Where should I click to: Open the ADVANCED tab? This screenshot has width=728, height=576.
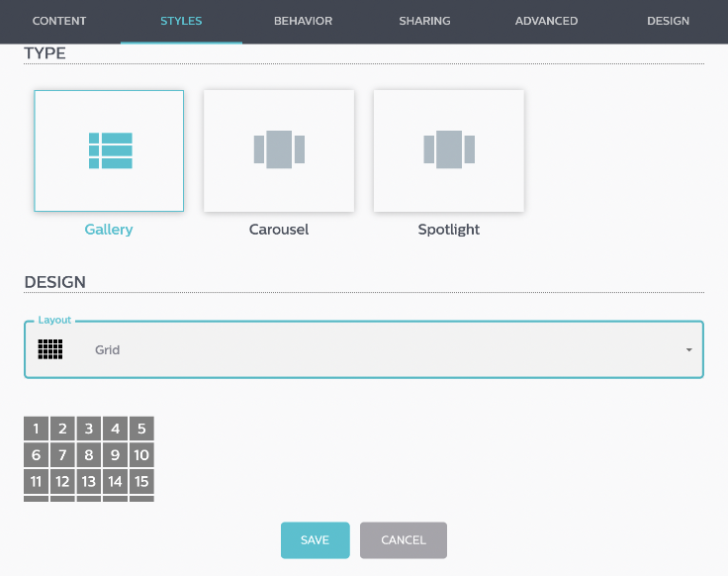click(546, 21)
